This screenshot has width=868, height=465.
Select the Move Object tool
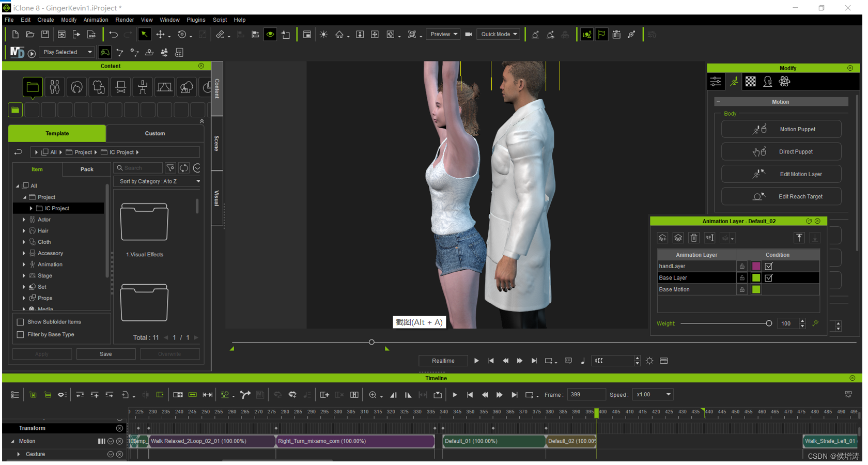(160, 35)
